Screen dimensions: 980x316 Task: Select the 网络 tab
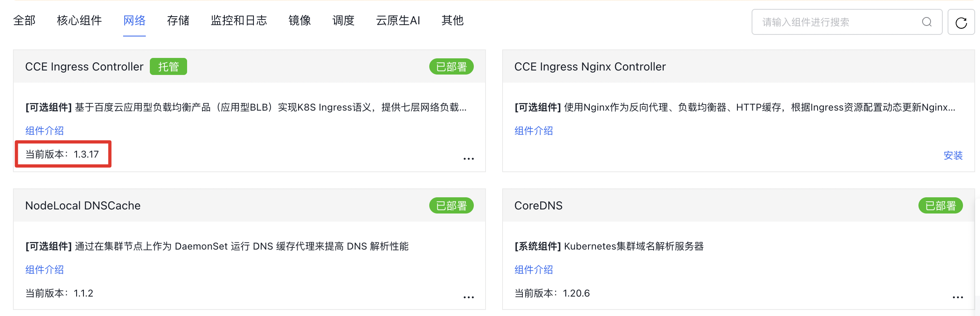point(134,20)
